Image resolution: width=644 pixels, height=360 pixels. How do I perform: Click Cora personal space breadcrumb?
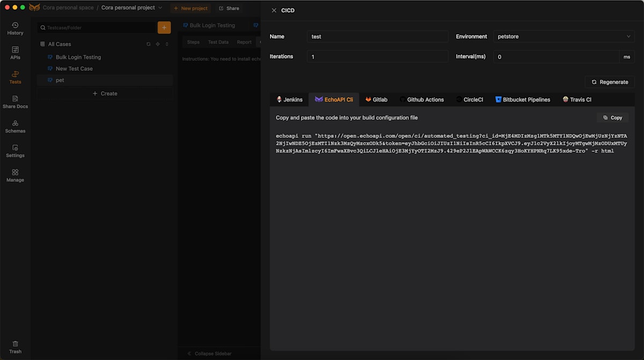pos(68,8)
